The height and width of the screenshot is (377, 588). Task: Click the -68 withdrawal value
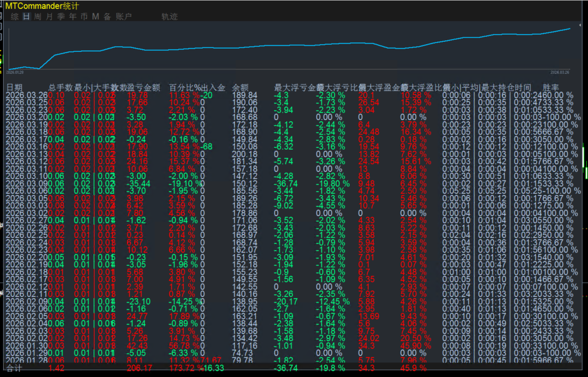[x=207, y=147]
